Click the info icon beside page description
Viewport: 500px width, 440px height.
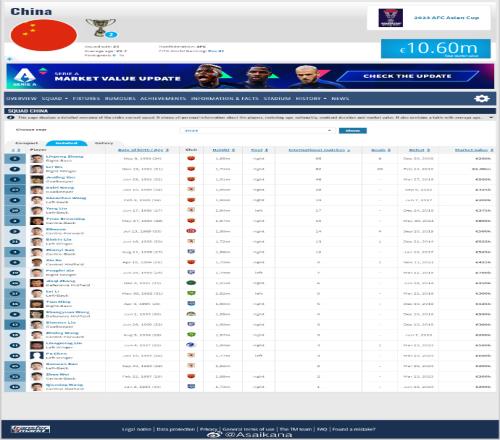click(10, 117)
